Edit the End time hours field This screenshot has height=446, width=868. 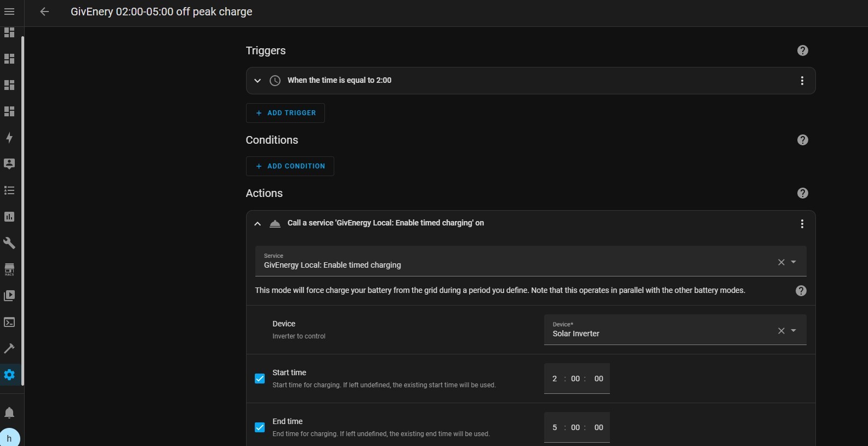555,427
